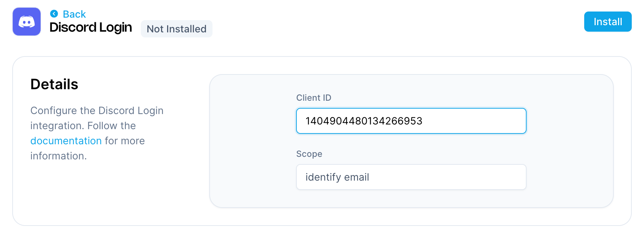Go Back to the integrations list

[74, 14]
